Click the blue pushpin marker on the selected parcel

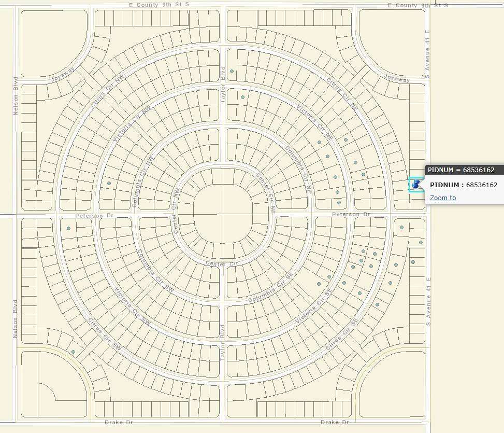click(x=414, y=184)
